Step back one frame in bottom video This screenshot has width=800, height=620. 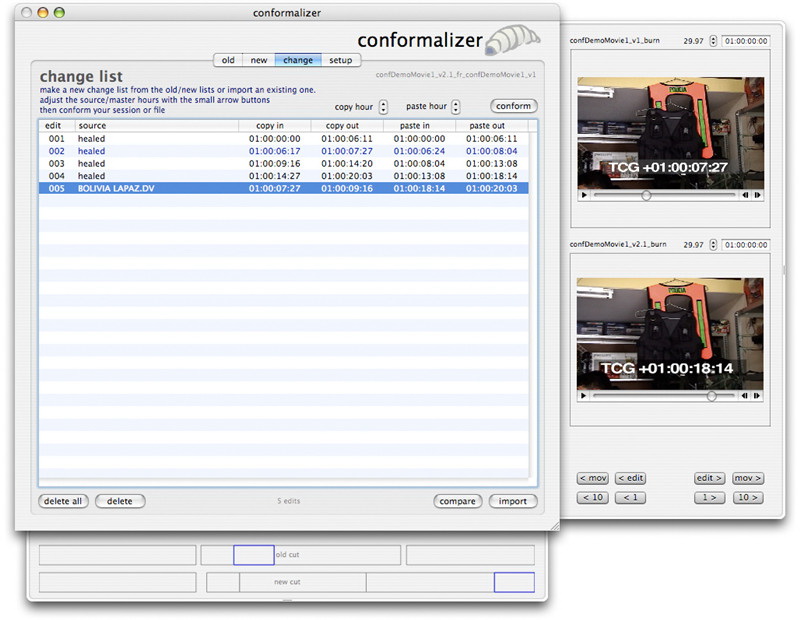[x=746, y=396]
